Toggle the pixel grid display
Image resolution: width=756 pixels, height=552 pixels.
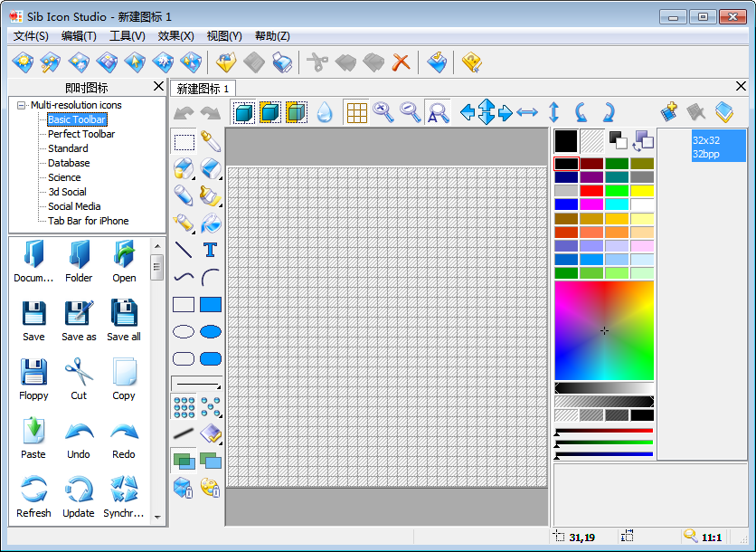(356, 112)
